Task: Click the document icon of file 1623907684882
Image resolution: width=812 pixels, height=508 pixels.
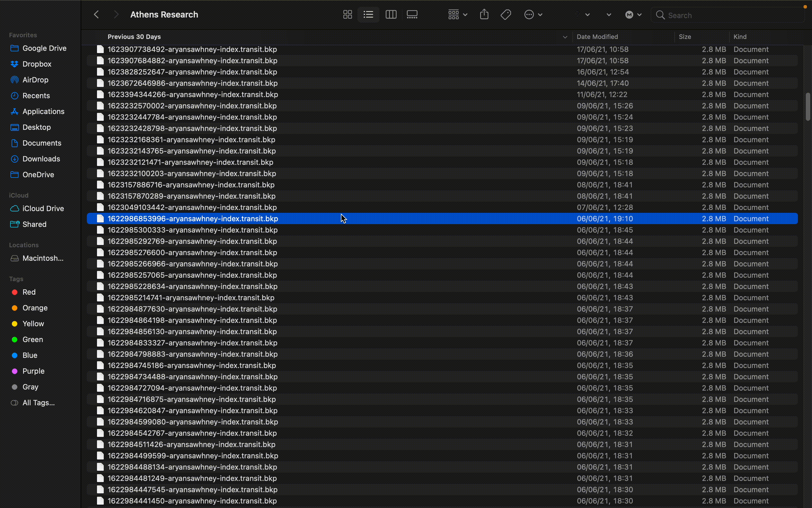Action: [x=100, y=60]
